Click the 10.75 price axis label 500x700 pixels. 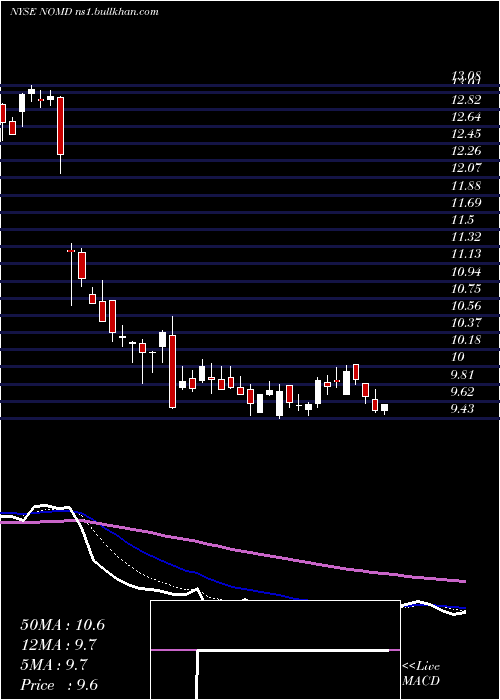click(x=466, y=289)
